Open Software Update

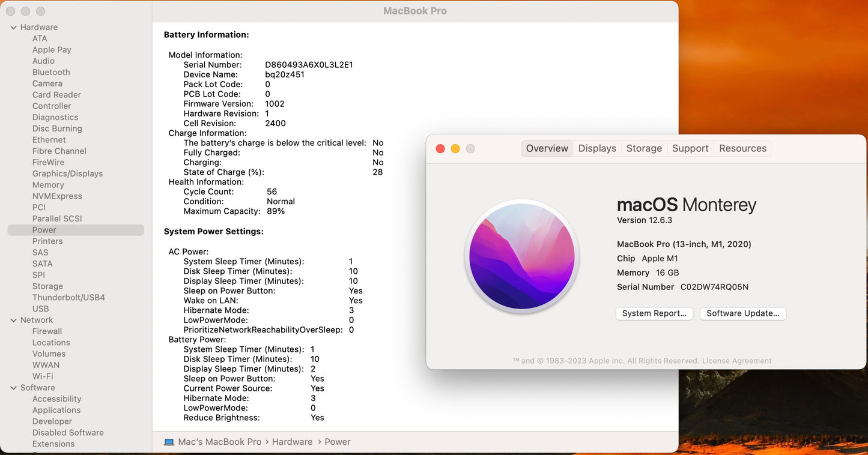click(742, 313)
